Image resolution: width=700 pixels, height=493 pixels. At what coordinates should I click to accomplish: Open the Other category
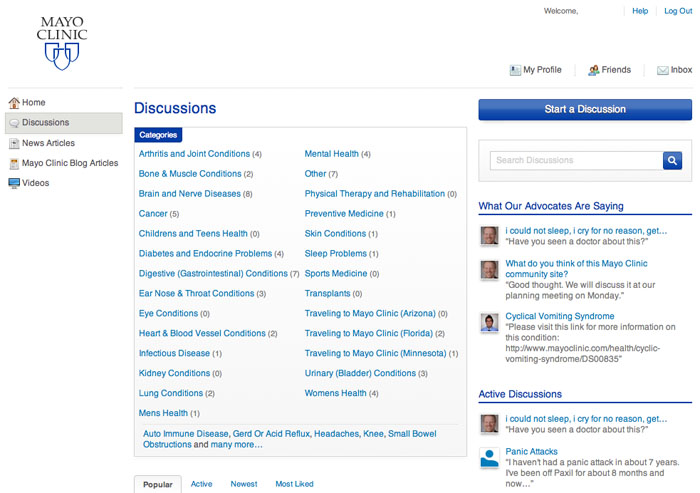point(315,174)
